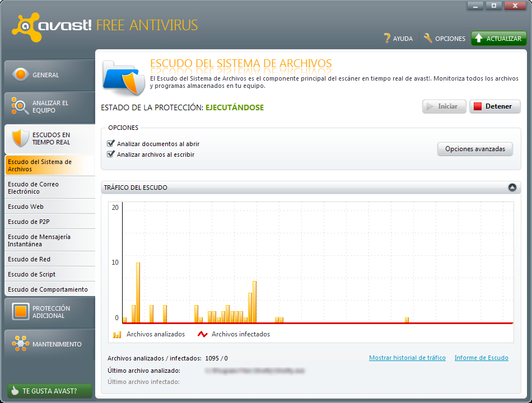Open Mostrar historial de tráfico link
This screenshot has height=403, width=532.
407,358
